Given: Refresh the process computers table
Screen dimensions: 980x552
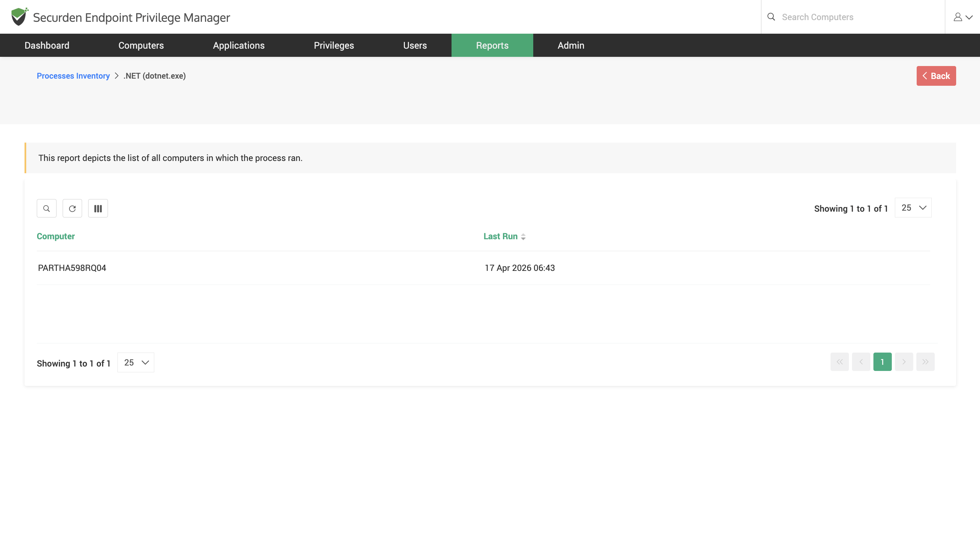Looking at the screenshot, I should tap(72, 208).
